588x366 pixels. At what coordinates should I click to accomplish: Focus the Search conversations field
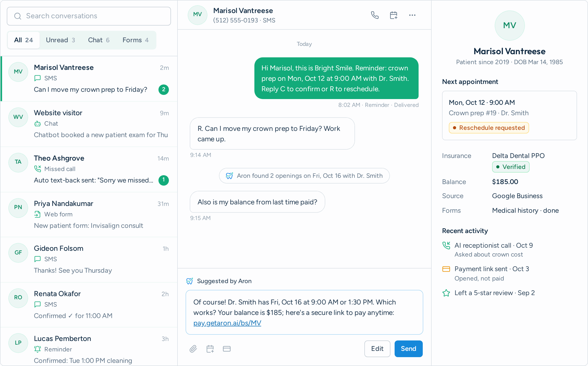click(89, 16)
